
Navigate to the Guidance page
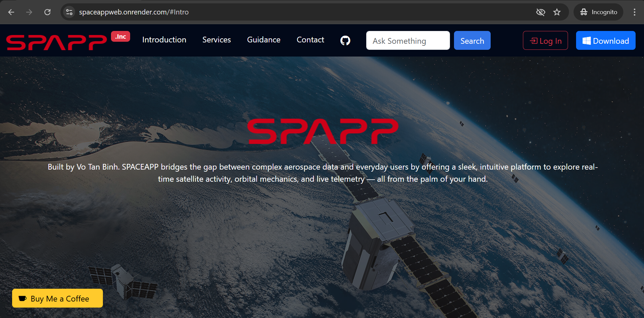tap(263, 40)
